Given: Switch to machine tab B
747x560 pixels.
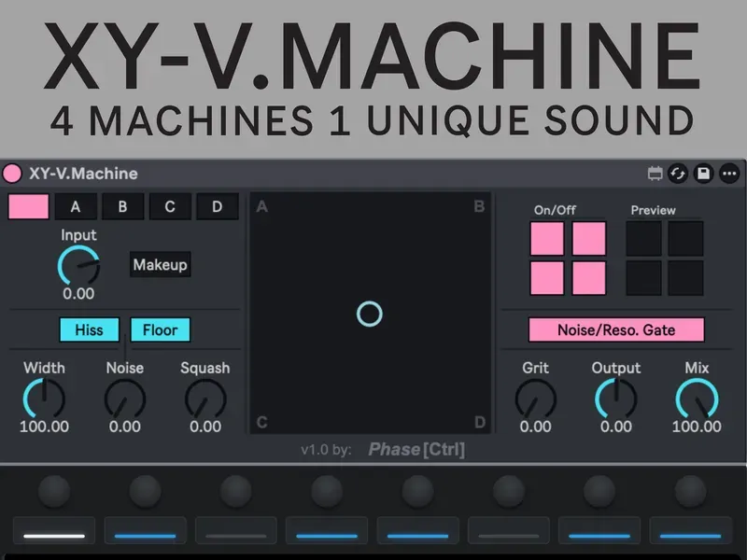Looking at the screenshot, I should tap(122, 206).
